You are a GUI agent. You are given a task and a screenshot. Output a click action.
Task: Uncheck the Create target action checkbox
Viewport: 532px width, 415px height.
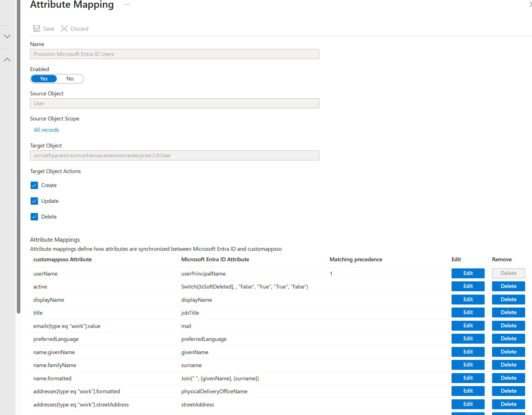pos(34,185)
